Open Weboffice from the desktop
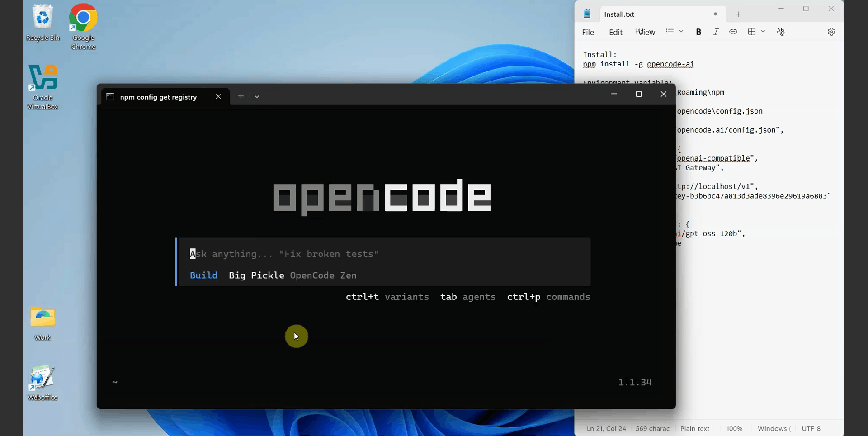The height and width of the screenshot is (436, 868). pyautogui.click(x=42, y=378)
